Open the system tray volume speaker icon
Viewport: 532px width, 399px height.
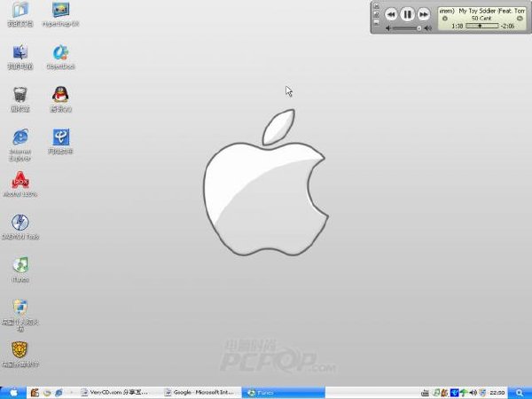[x=473, y=393]
